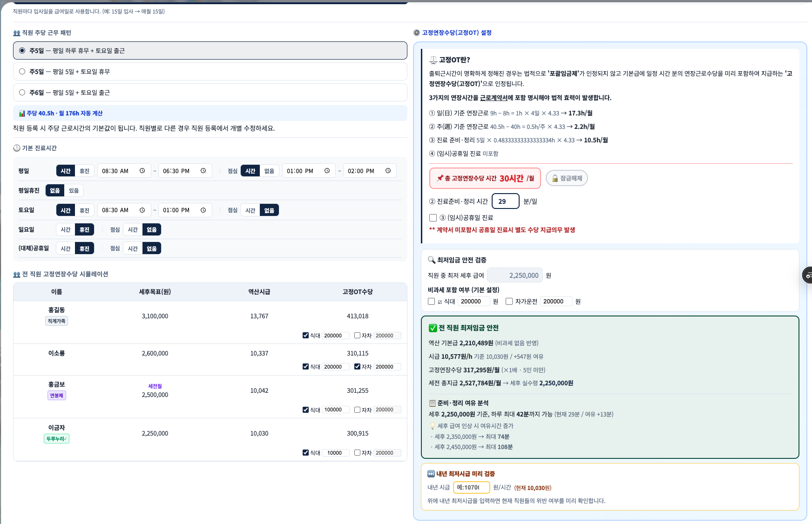Set 평일휴진 toggle to 있음
This screenshot has width=812, height=524.
click(74, 190)
